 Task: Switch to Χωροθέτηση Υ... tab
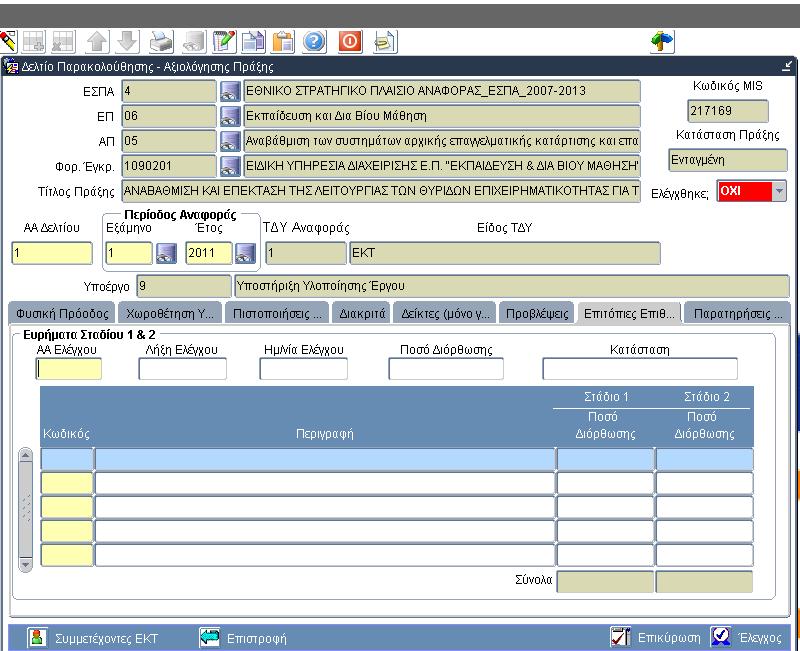(170, 313)
